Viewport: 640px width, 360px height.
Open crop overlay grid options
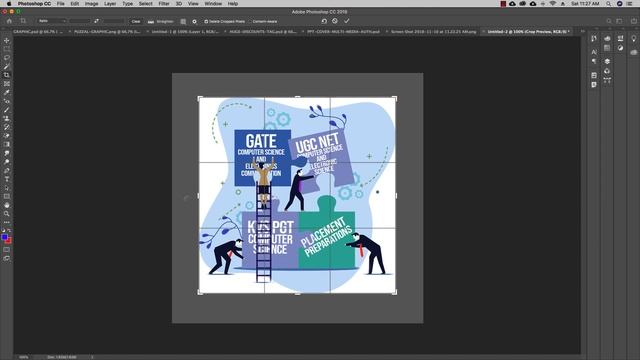[x=183, y=21]
